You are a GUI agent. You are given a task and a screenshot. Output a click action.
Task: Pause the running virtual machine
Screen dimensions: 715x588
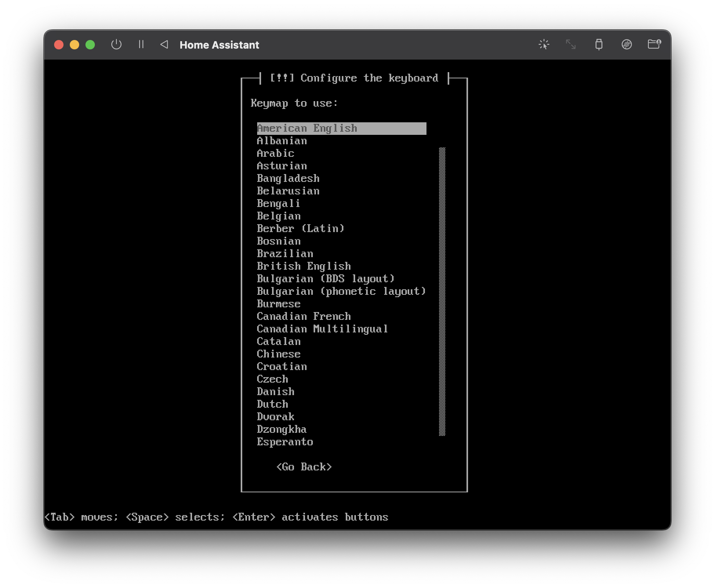click(x=141, y=44)
